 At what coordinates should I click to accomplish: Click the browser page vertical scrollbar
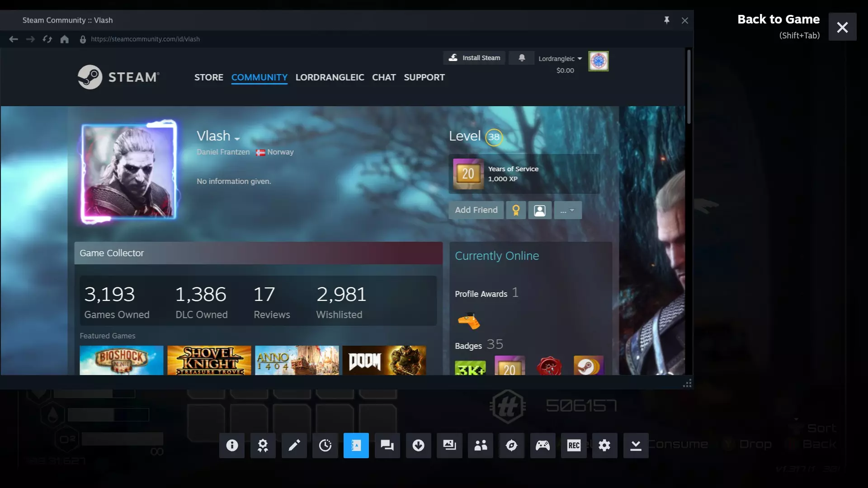689,86
